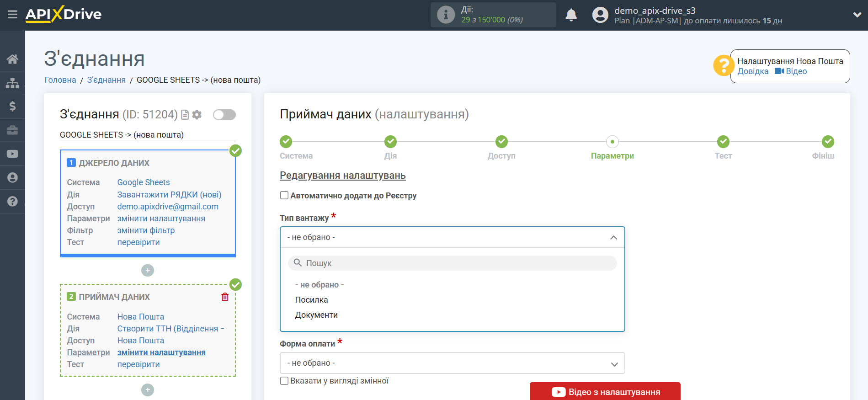Click the Параметри label in receiver block
Screen dimensions: 868x400
point(88,352)
